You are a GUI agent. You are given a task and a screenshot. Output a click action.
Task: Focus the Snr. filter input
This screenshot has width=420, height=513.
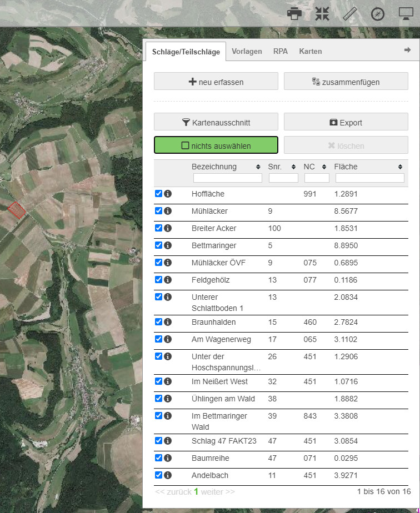pos(283,178)
